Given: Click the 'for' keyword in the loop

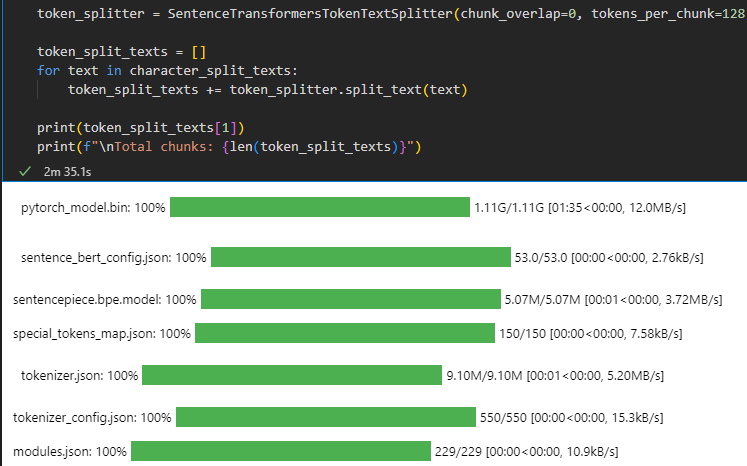Looking at the screenshot, I should (x=49, y=71).
